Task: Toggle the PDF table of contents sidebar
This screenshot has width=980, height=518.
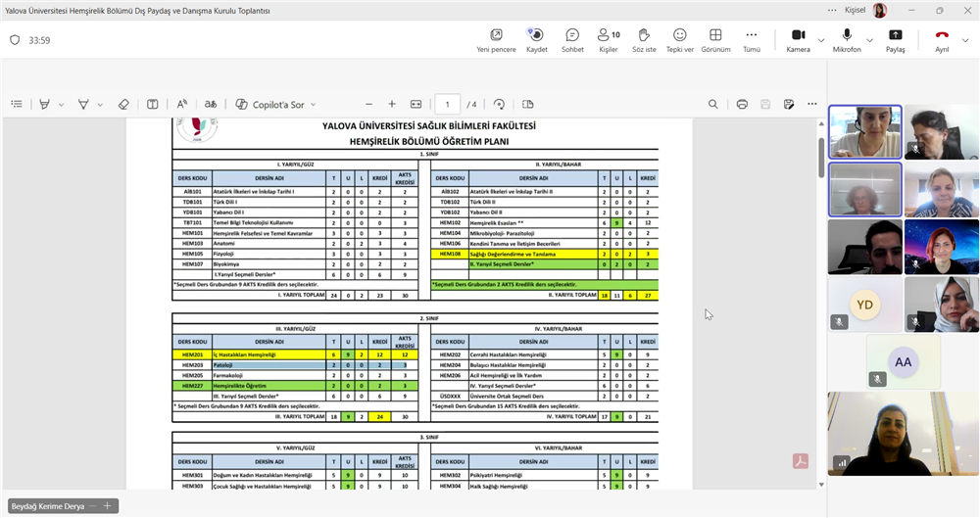Action: pyautogui.click(x=17, y=105)
